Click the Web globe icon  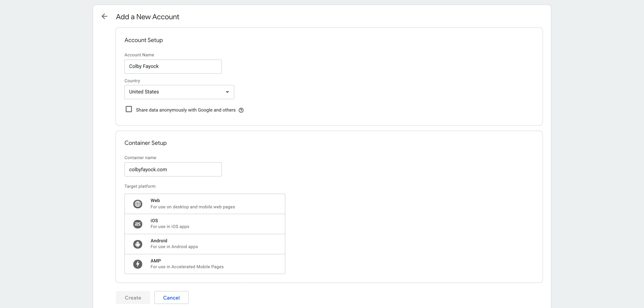pos(138,204)
